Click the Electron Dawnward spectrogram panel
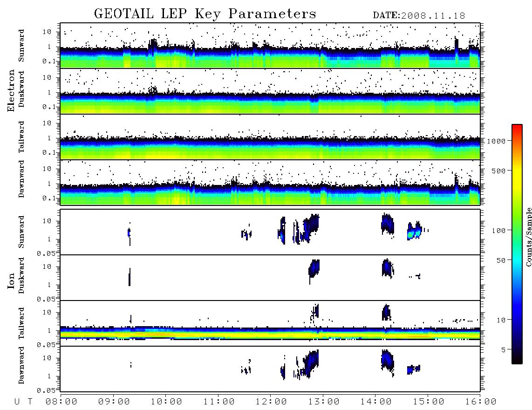The height and width of the screenshot is (410, 532). pyautogui.click(x=270, y=182)
